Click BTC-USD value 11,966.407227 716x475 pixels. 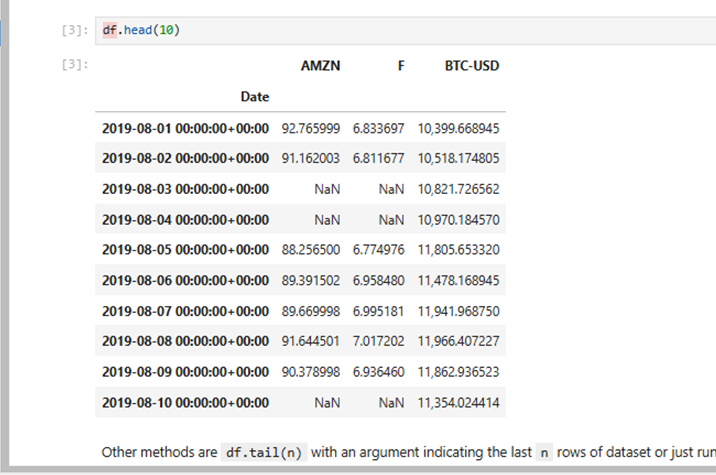pyautogui.click(x=458, y=341)
